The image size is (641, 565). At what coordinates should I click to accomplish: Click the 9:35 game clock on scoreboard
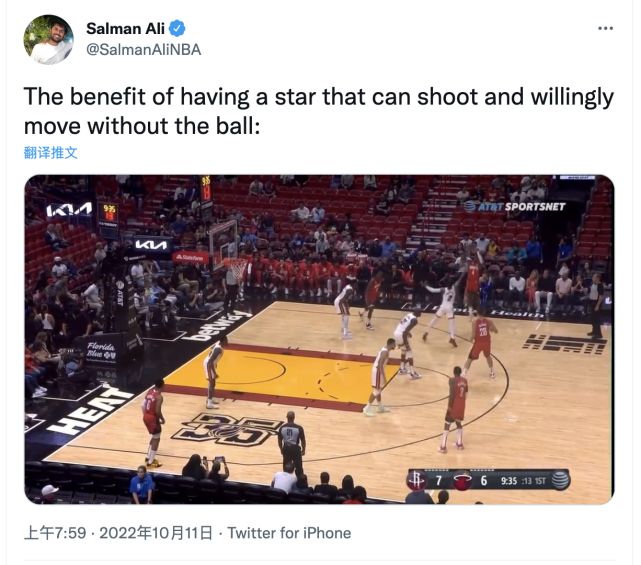point(509,481)
